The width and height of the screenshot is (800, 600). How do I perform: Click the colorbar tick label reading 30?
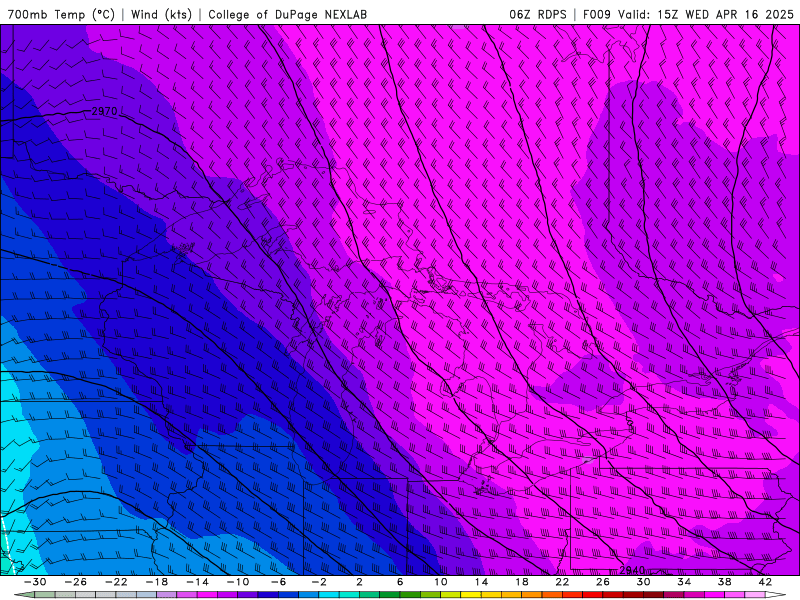[643, 582]
